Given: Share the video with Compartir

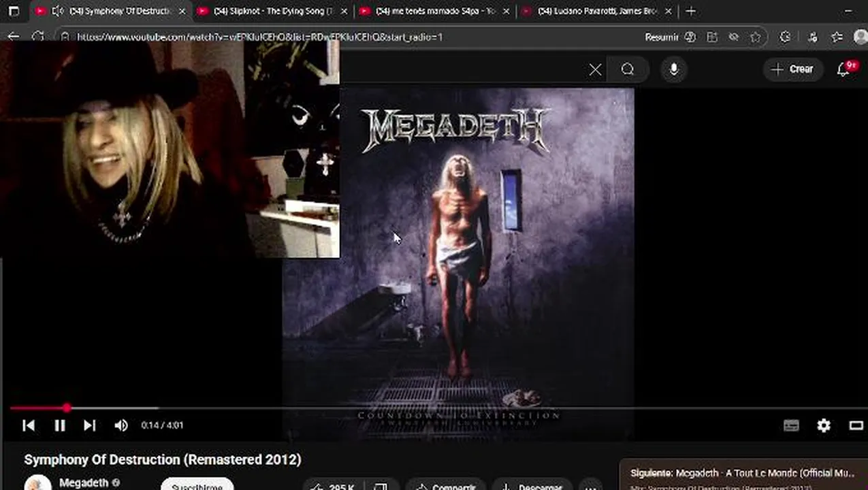Looking at the screenshot, I should point(445,487).
